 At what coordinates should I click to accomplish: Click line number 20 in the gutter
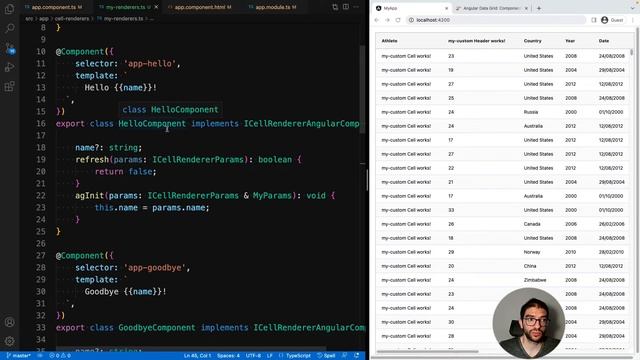(x=41, y=172)
